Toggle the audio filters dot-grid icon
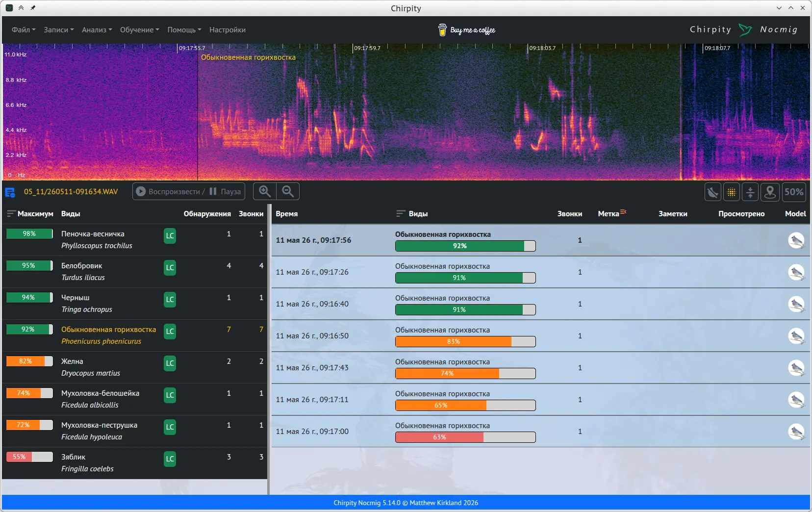Viewport: 812px width, 512px height. 732,192
